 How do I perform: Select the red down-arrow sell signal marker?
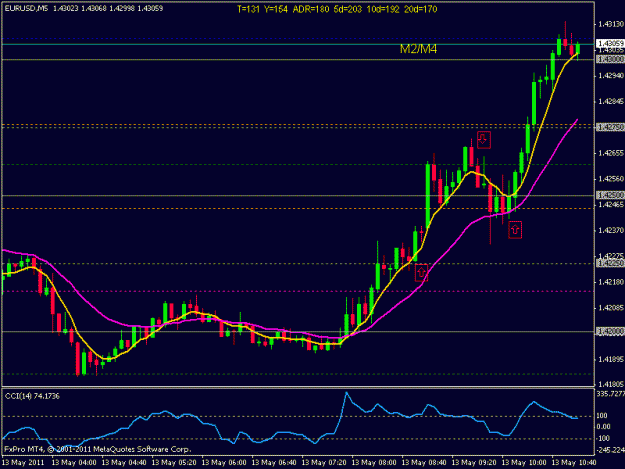click(x=483, y=140)
